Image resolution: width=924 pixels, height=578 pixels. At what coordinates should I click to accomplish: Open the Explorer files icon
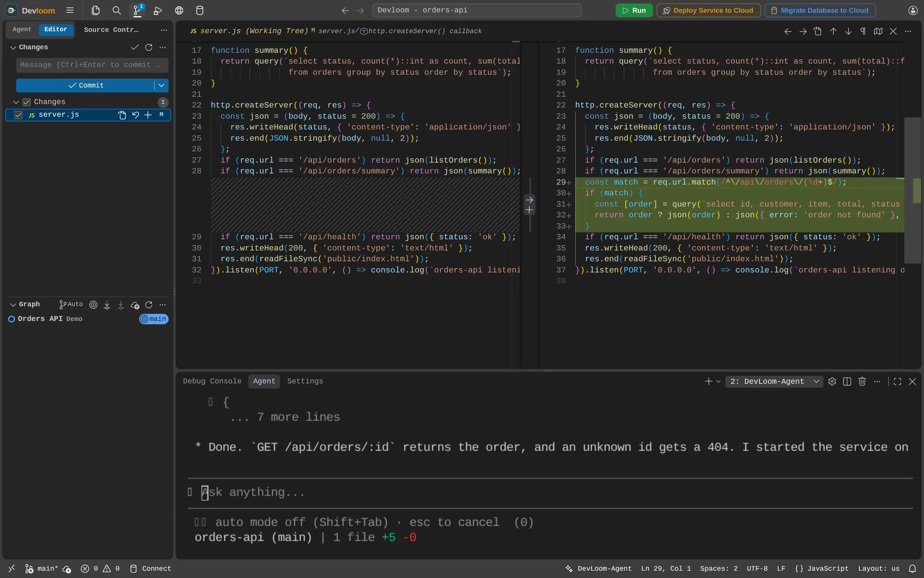point(95,10)
